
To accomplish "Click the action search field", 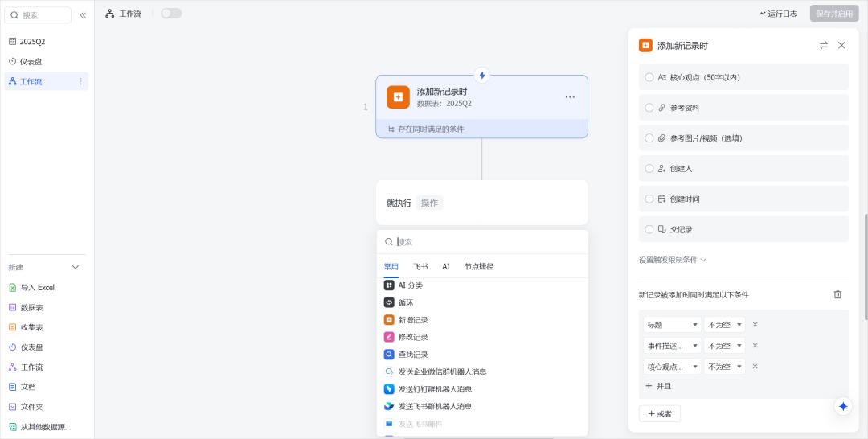I will coord(481,242).
